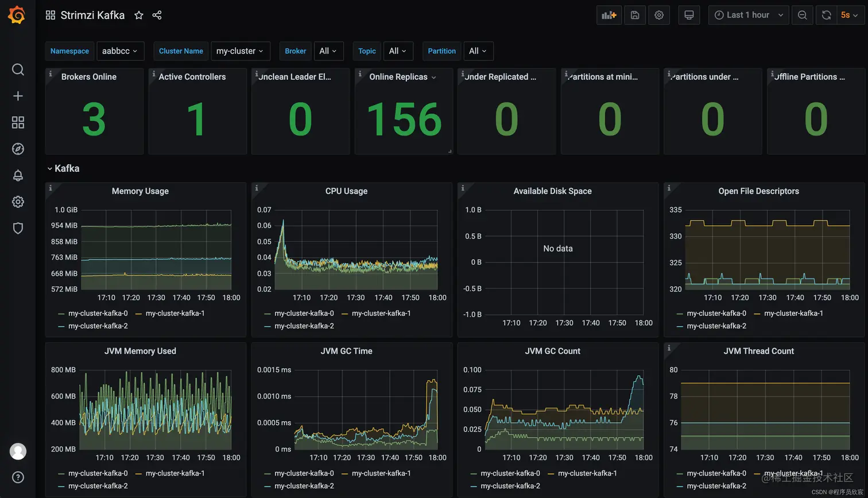868x498 pixels.
Task: Open the Dashboards grid icon in sidebar
Action: click(18, 122)
